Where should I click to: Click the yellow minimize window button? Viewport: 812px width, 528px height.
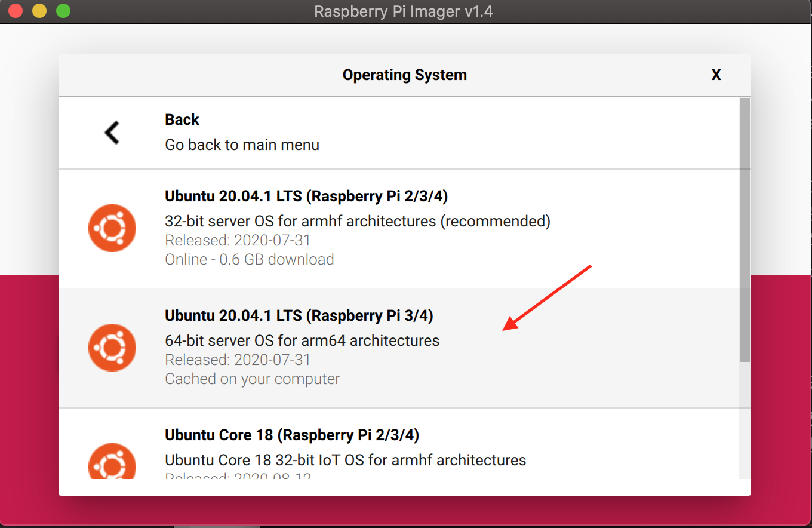coord(39,11)
